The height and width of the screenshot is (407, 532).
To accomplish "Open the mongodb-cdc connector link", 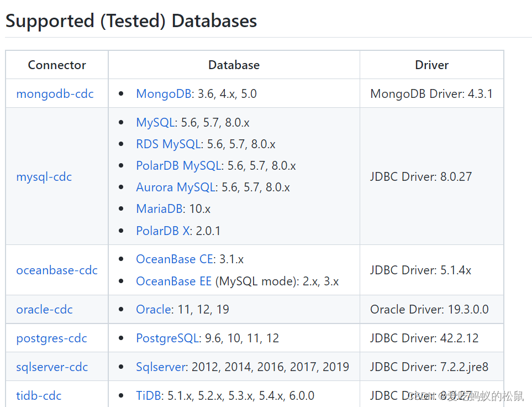I will (x=55, y=93).
